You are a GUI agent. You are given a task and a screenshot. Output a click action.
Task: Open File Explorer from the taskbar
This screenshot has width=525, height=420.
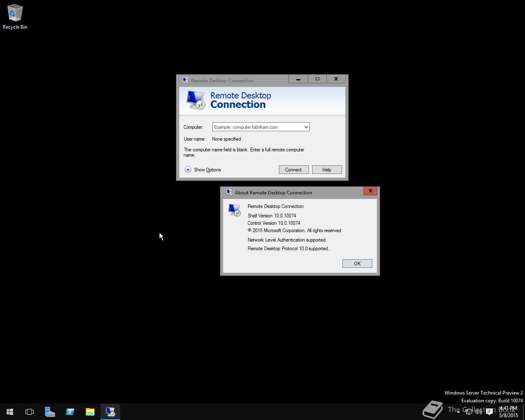click(x=90, y=411)
